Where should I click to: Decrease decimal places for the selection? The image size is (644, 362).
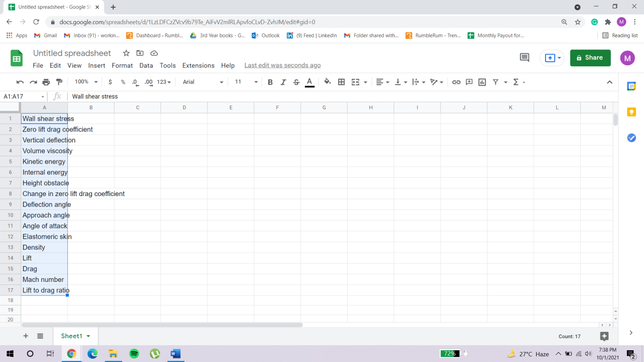click(135, 82)
